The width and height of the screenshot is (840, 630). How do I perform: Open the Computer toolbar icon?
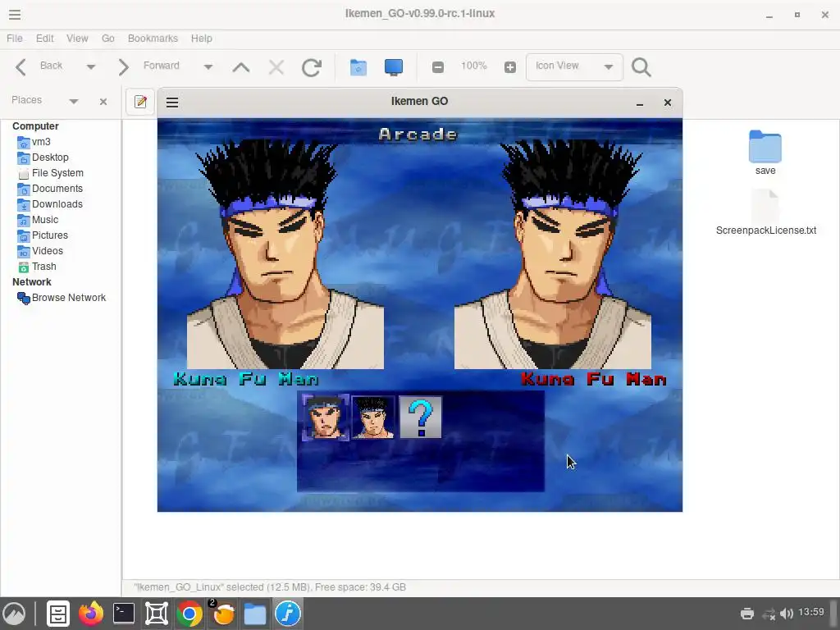pyautogui.click(x=394, y=67)
